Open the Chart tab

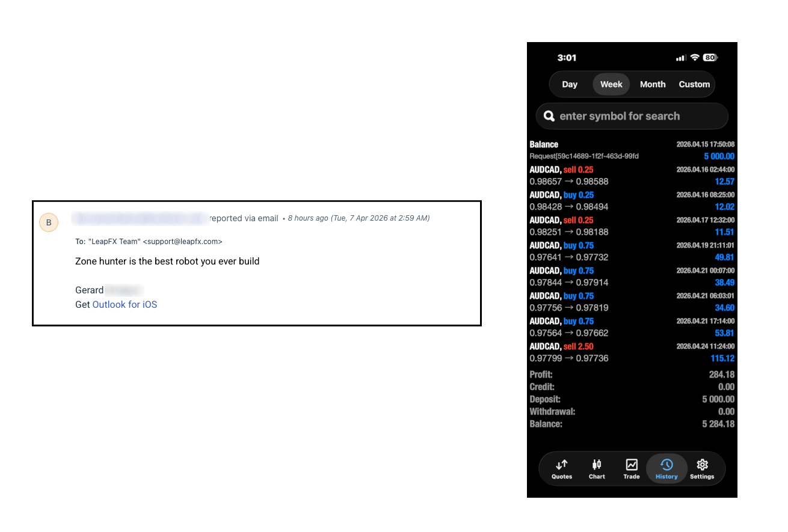coord(597,469)
